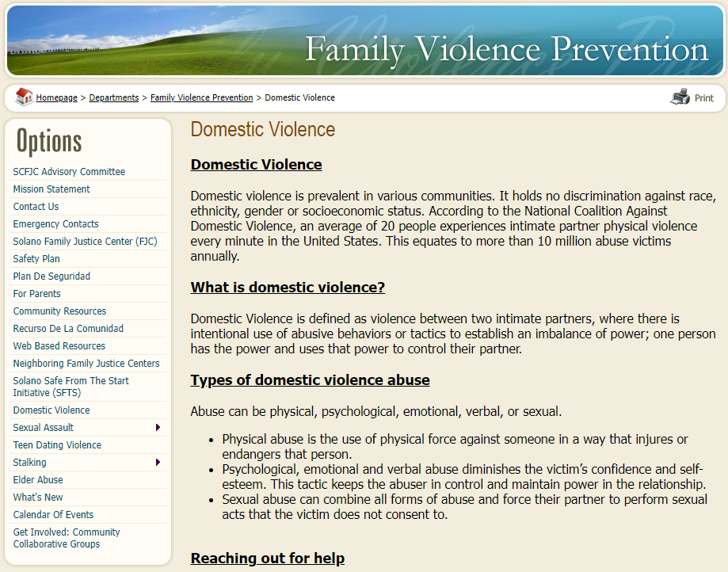Click 'What is domestic violence?' heading

coord(288,287)
